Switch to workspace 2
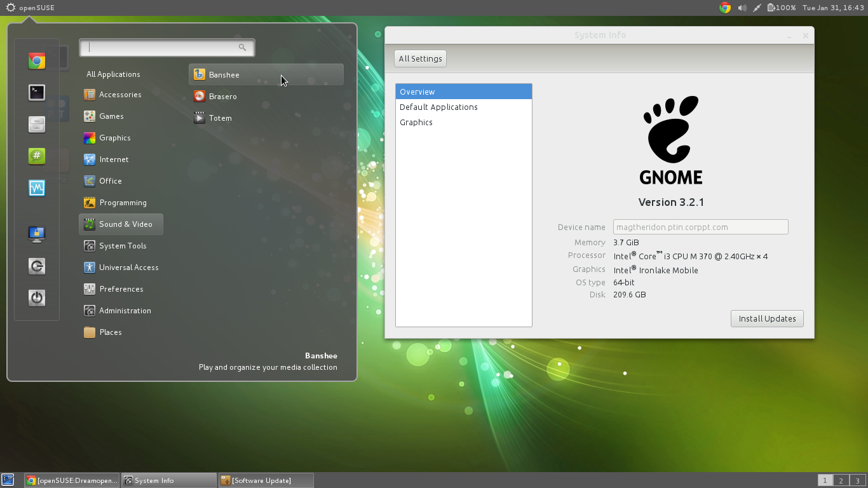 pyautogui.click(x=841, y=481)
